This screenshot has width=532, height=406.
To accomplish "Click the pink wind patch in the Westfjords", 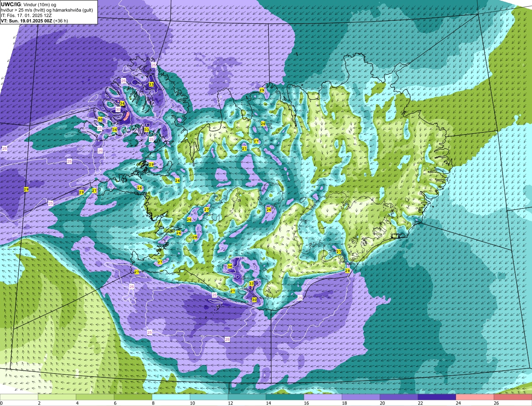I will (128, 116).
